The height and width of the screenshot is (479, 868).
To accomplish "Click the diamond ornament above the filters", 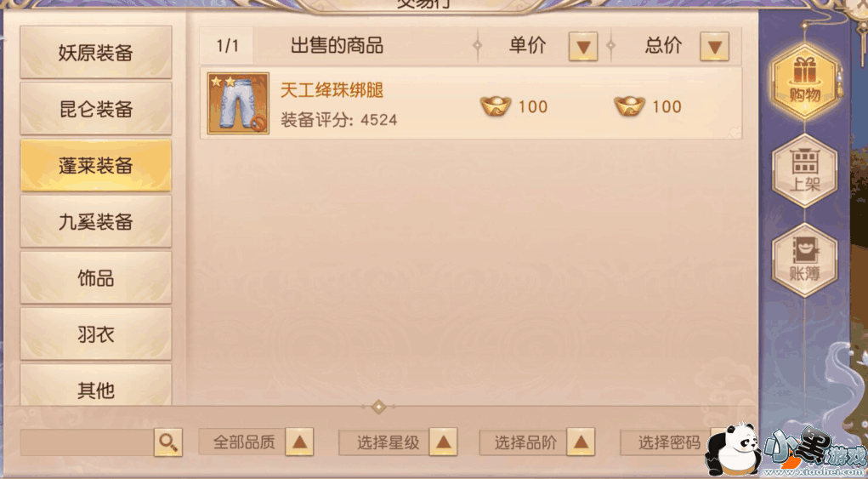I will click(378, 407).
